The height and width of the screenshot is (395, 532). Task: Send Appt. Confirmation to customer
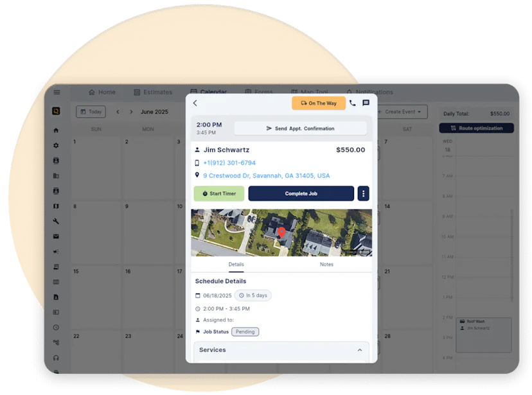300,128
